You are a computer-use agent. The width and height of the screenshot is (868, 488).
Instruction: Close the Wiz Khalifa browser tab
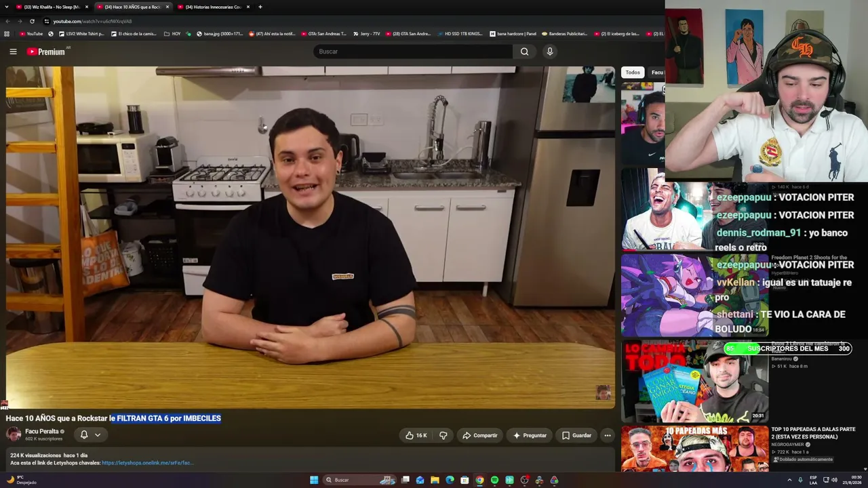click(87, 7)
